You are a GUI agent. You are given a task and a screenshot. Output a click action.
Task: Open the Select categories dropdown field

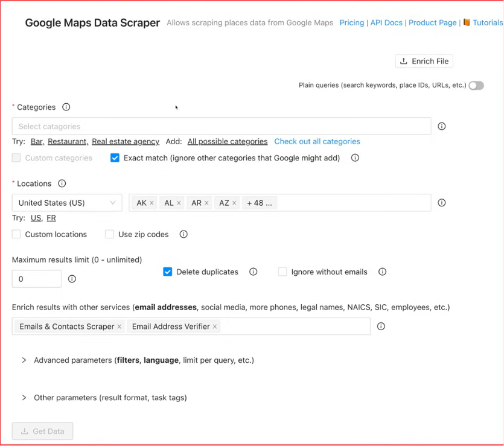222,126
